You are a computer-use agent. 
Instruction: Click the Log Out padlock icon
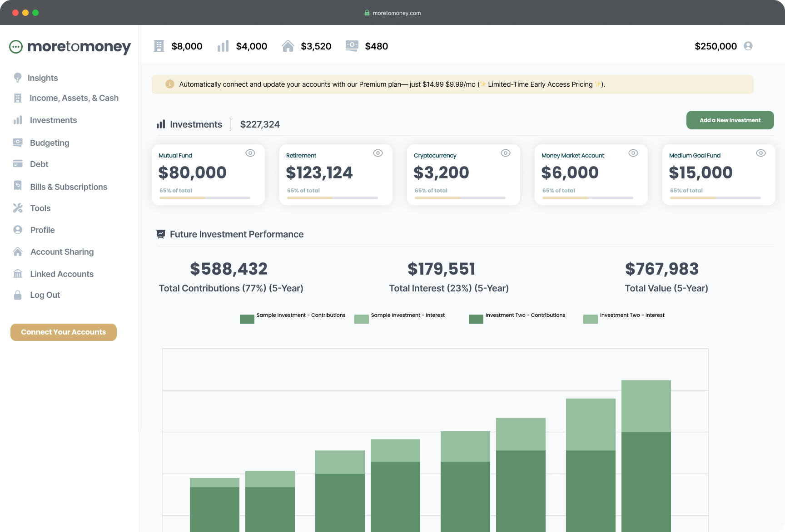coord(18,295)
